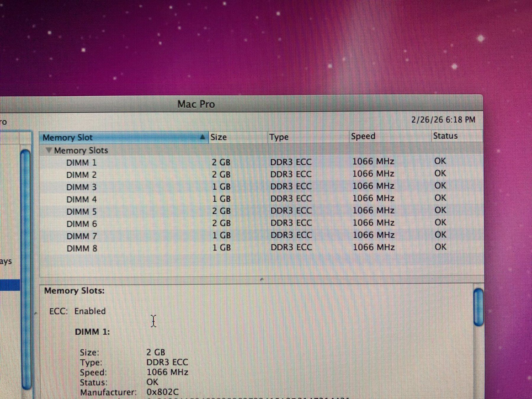
Task: Click 1066 MHz speed of DIMM 5
Action: (374, 210)
